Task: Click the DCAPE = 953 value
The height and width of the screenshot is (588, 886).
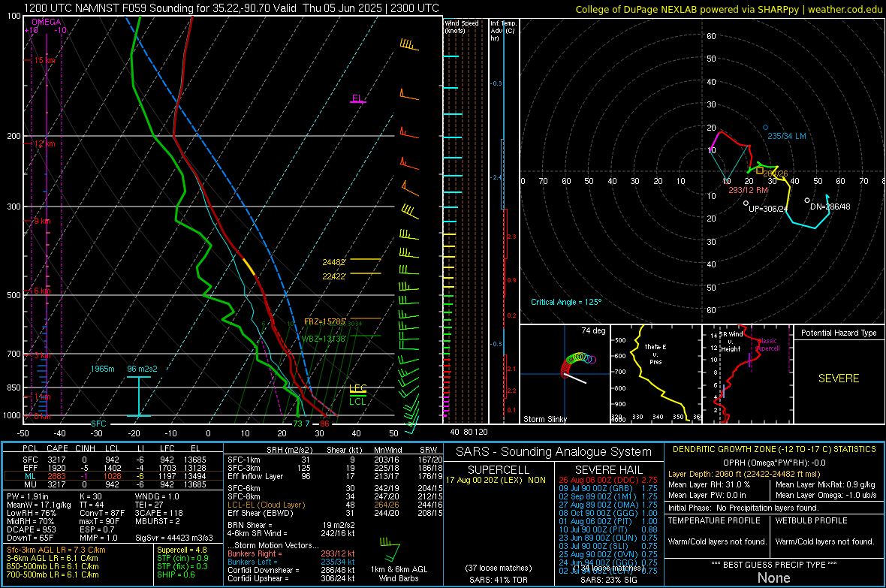Action: click(31, 529)
